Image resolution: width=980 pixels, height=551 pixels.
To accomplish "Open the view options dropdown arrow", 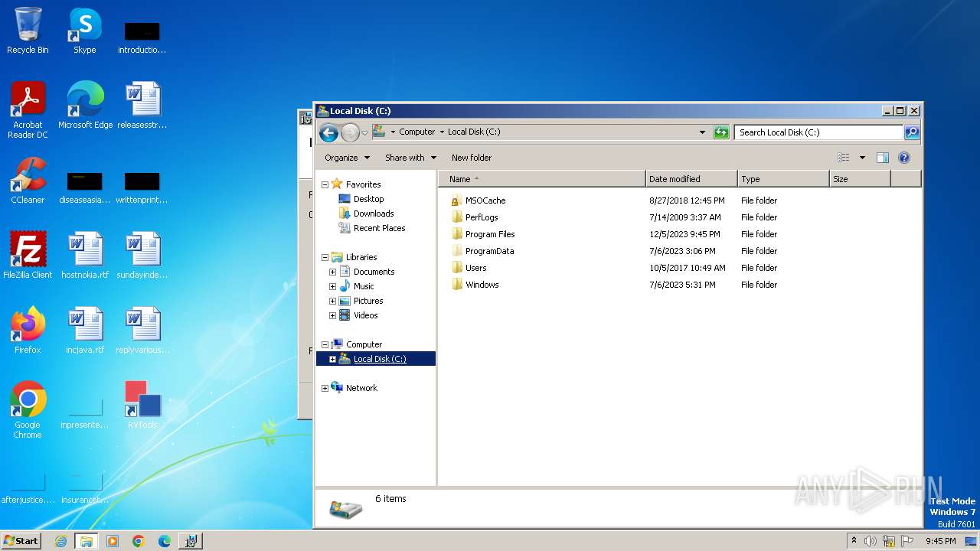I will pos(862,158).
